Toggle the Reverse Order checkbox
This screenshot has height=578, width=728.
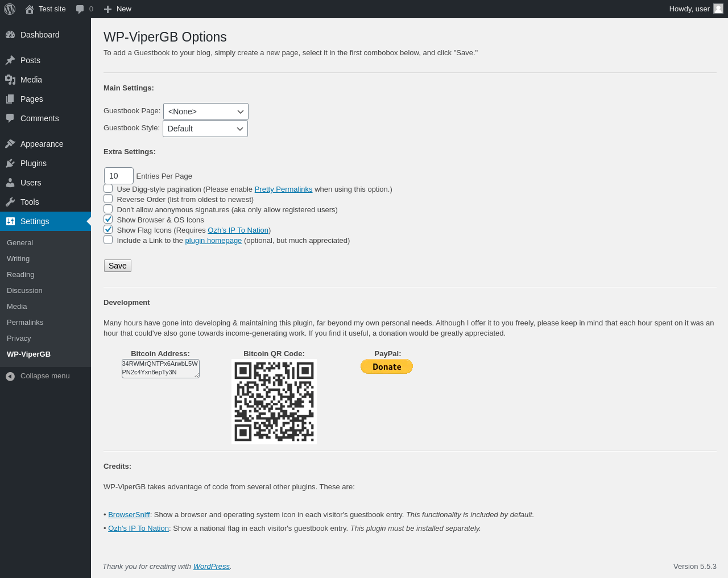[x=108, y=199]
